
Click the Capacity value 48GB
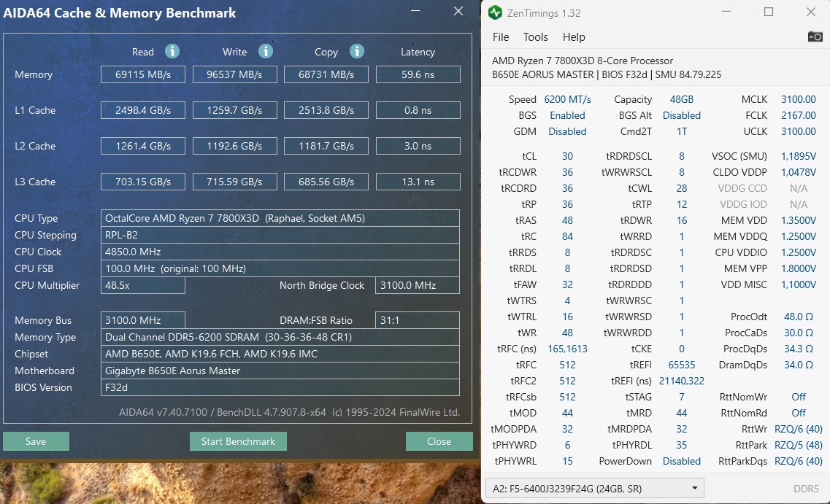tap(681, 99)
